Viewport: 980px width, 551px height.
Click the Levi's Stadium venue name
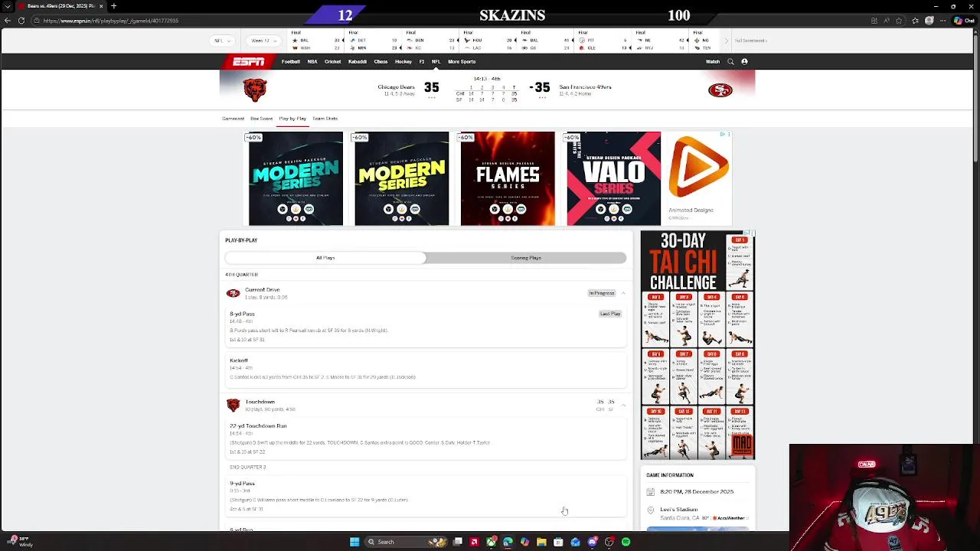pos(679,509)
